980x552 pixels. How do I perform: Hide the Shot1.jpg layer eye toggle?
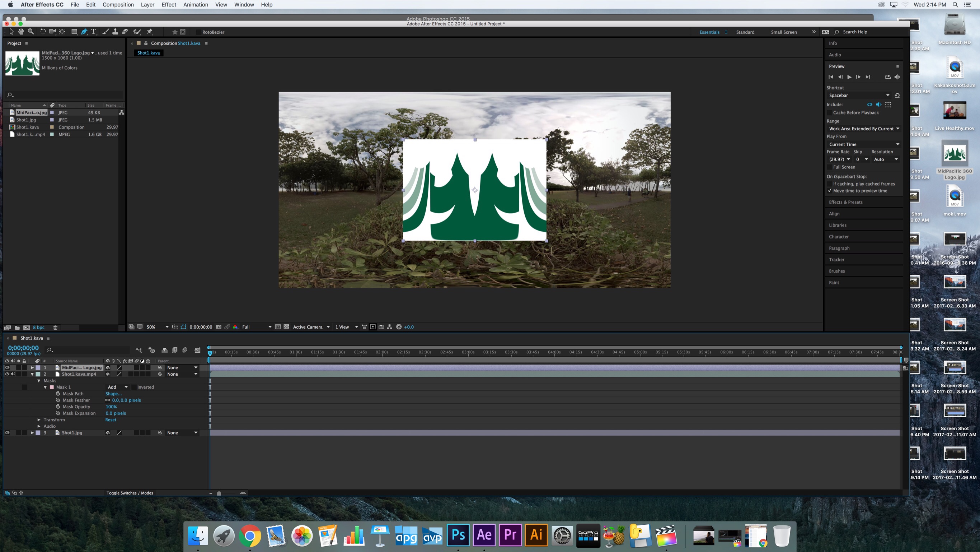(7, 432)
